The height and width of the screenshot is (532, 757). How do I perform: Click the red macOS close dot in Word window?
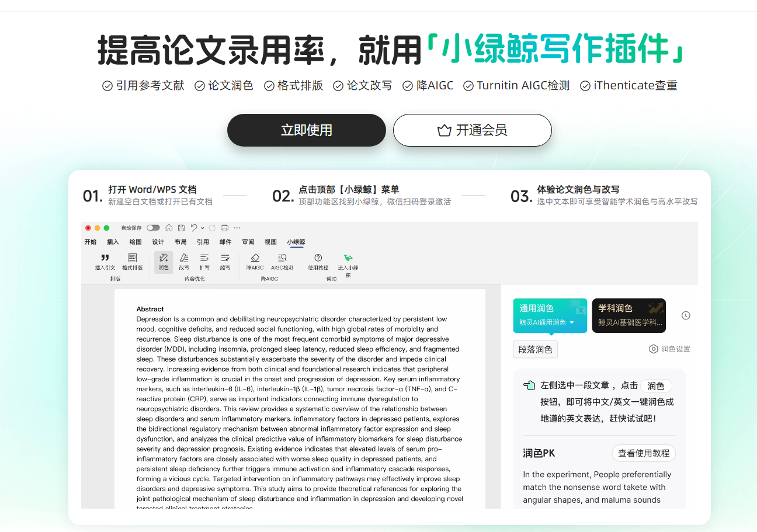click(x=88, y=228)
